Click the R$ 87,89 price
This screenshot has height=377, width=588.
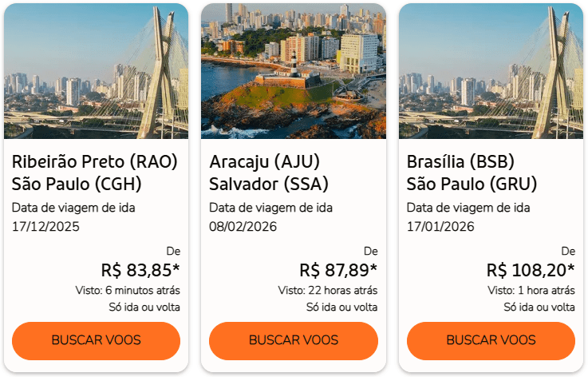[338, 270]
